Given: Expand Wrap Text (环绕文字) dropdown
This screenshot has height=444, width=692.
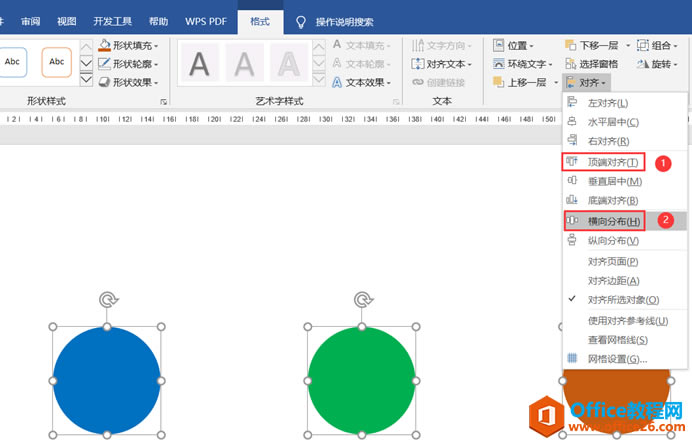Looking at the screenshot, I should click(550, 64).
